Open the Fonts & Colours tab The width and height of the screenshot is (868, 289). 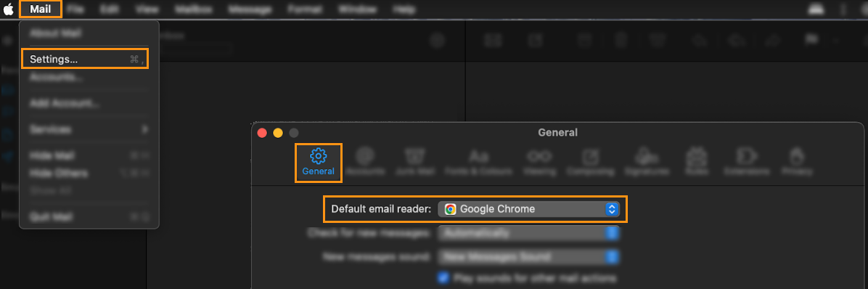click(479, 162)
